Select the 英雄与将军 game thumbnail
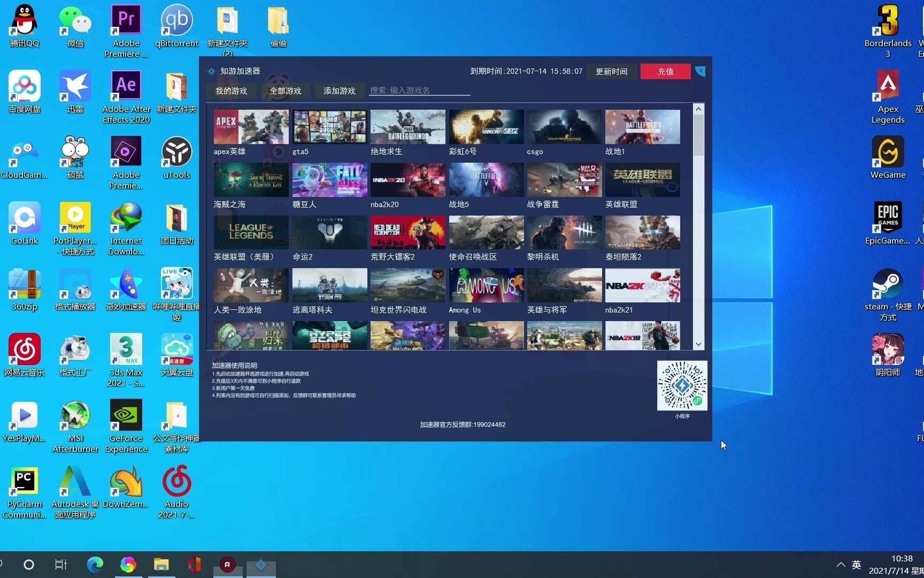 point(564,285)
